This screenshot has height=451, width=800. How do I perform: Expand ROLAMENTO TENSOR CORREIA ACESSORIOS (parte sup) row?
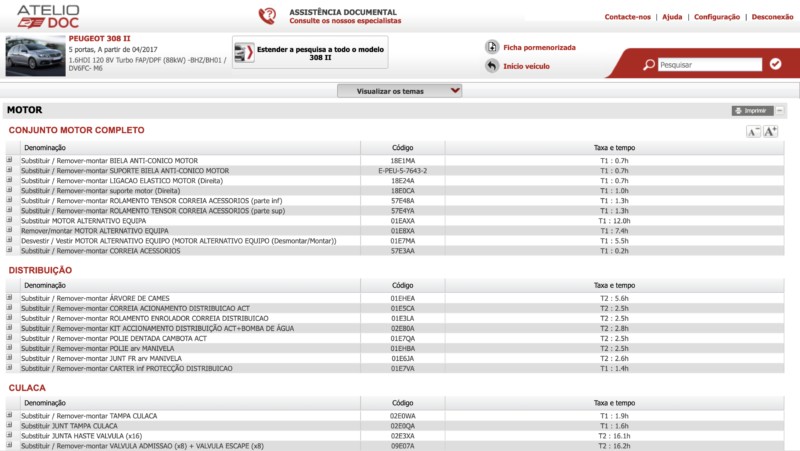click(x=9, y=210)
